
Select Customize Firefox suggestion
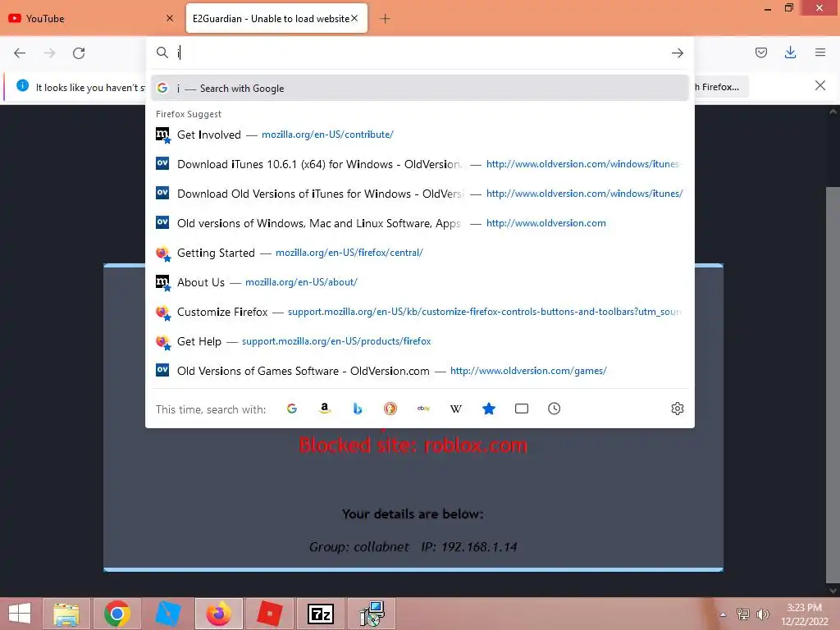(x=419, y=312)
